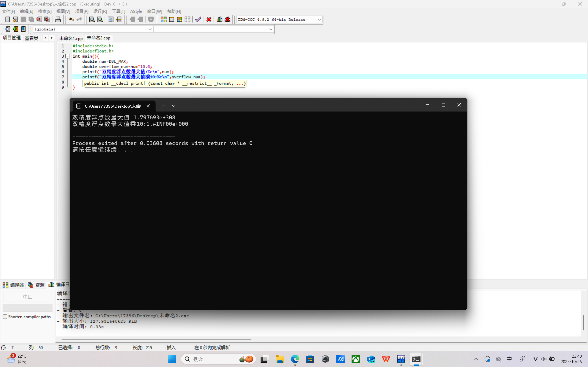
Task: Collapse the main function fold marker
Action: [x=68, y=56]
